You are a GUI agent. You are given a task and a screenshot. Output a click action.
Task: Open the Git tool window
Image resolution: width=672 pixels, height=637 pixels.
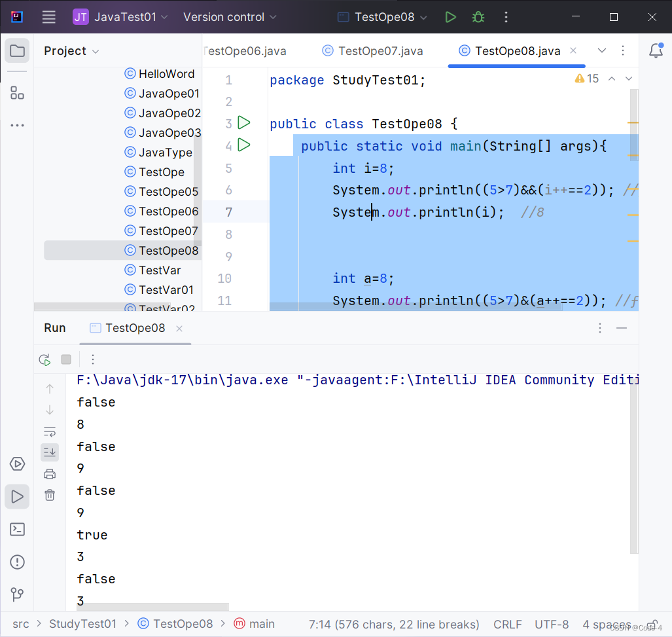tap(17, 594)
